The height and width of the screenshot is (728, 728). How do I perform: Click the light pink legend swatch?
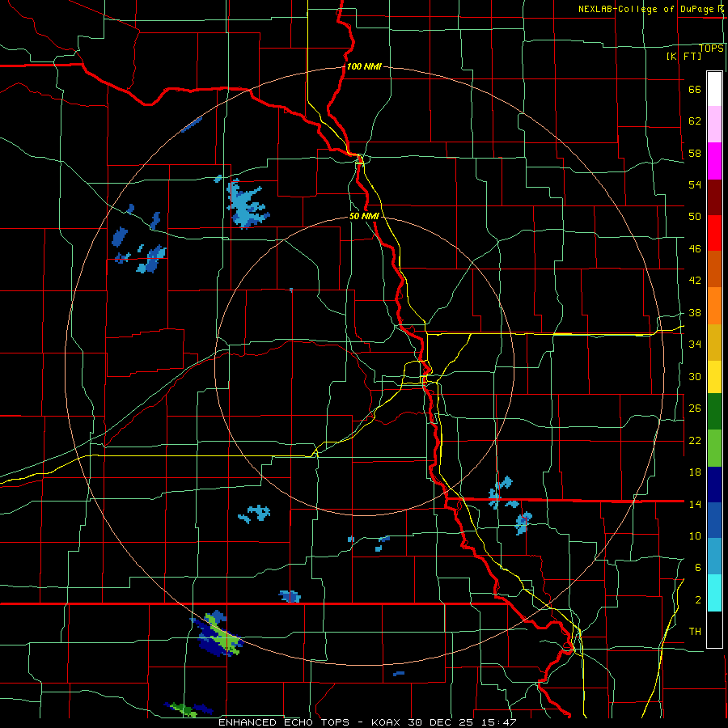coord(714,124)
